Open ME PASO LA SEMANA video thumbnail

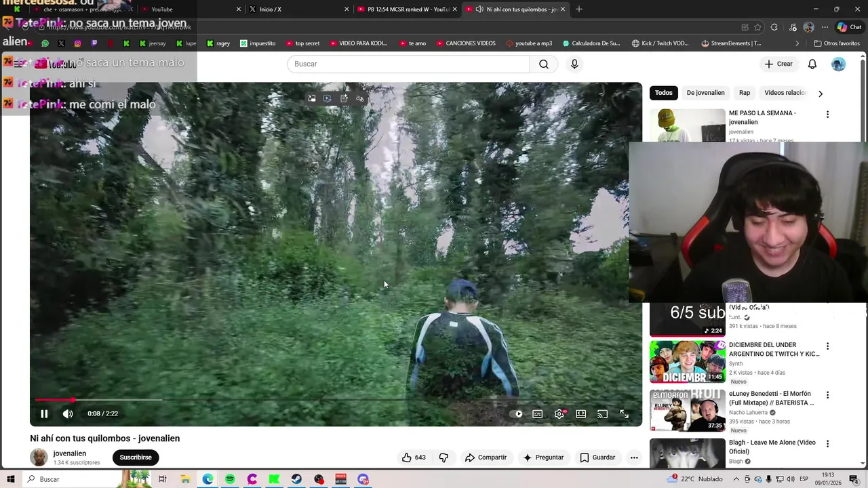[x=688, y=125]
